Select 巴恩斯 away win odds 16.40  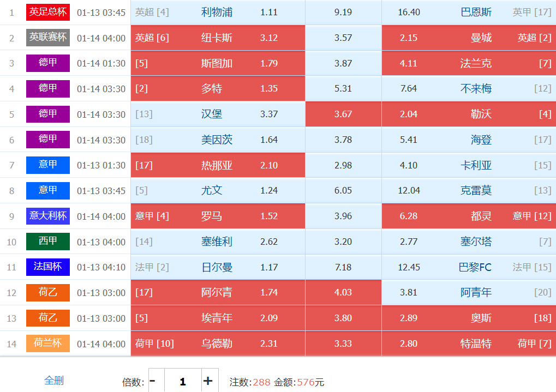click(x=409, y=13)
